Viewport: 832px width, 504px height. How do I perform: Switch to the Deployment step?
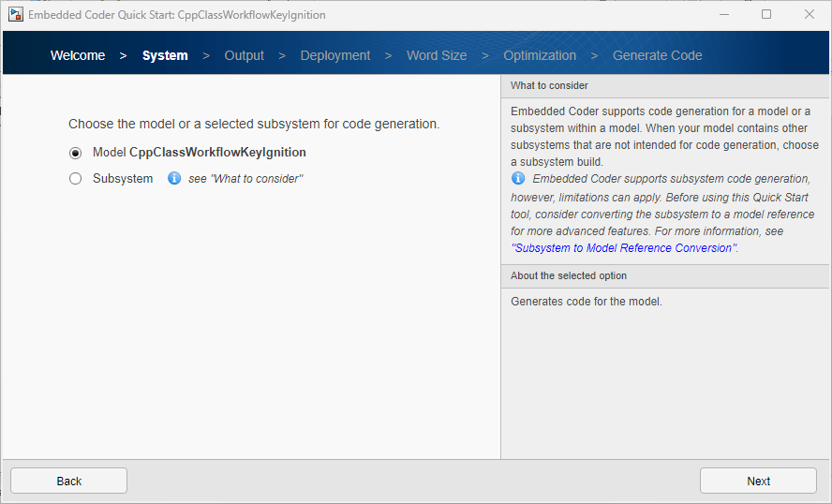coord(335,55)
